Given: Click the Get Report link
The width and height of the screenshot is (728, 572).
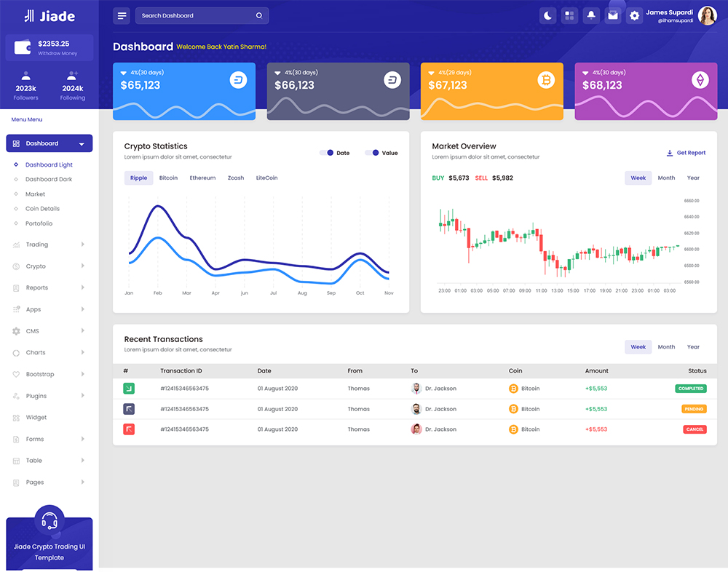Looking at the screenshot, I should tap(686, 153).
